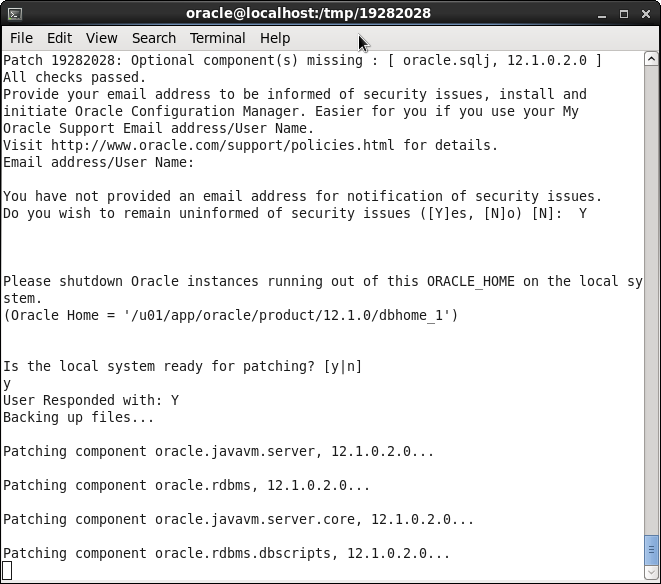
Task: Open the Search menu
Action: 154,38
